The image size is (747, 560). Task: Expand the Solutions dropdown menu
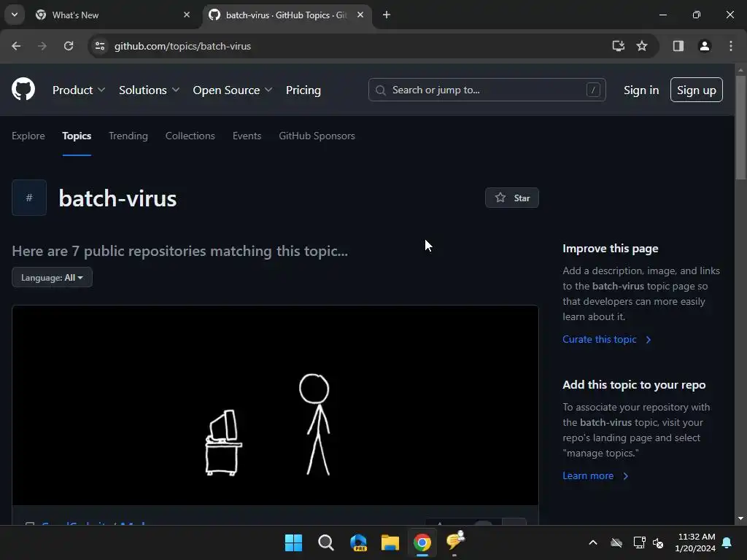pos(149,90)
